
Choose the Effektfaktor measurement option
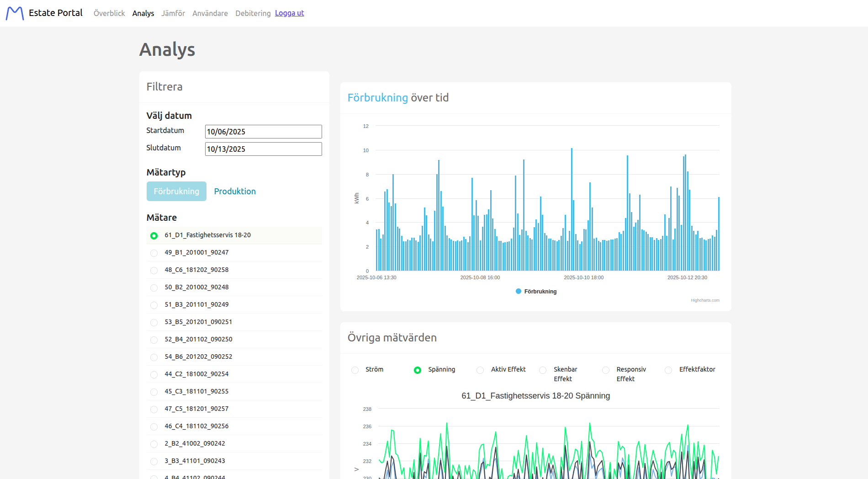coord(668,370)
